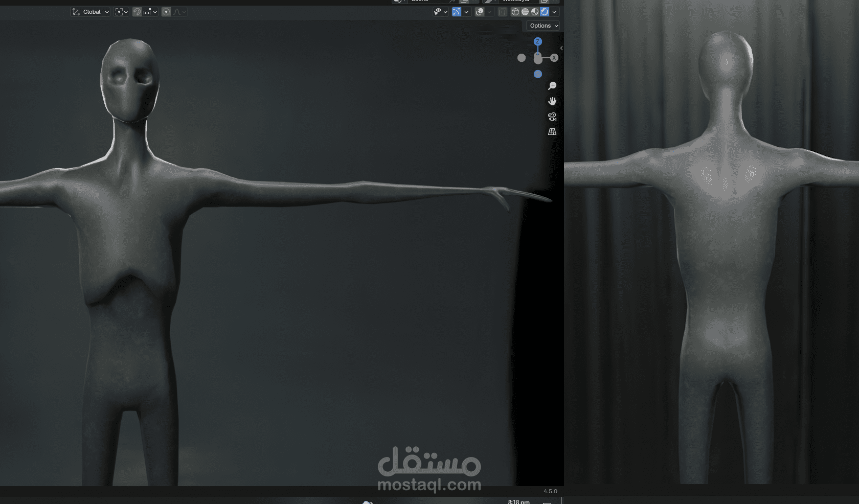This screenshot has height=504, width=859.
Task: Switch to material preview shading
Action: click(x=535, y=12)
